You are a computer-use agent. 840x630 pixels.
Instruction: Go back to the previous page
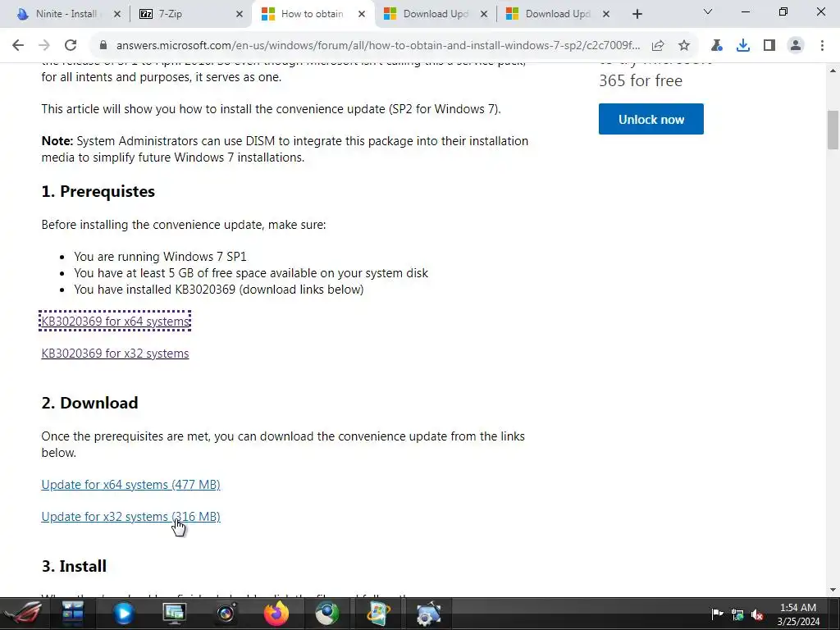(x=18, y=45)
